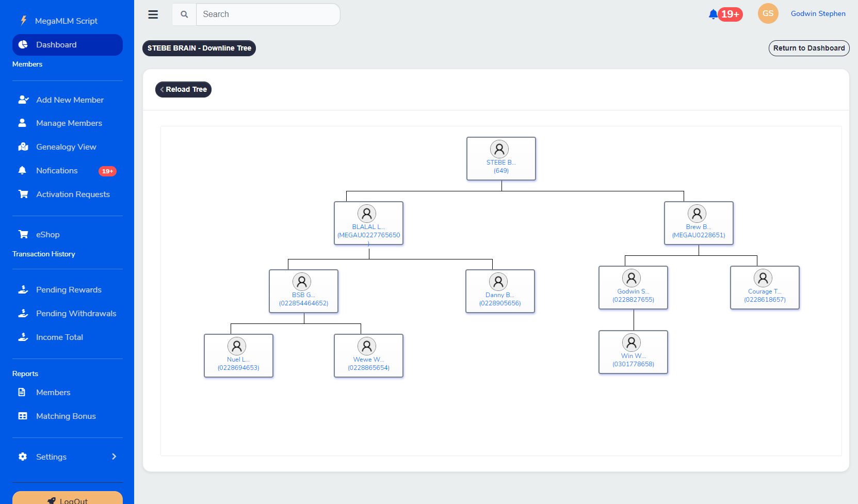Click the eShop cart icon

[x=23, y=234]
